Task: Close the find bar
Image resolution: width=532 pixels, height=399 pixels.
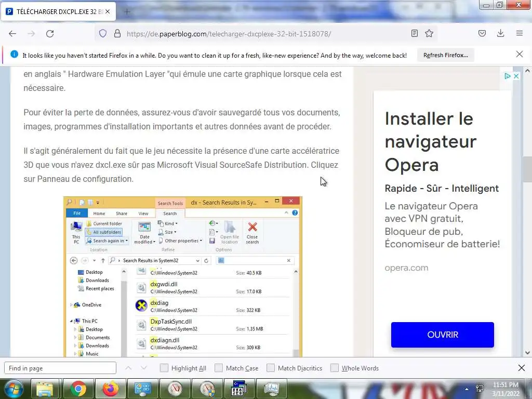Action: coord(522,368)
